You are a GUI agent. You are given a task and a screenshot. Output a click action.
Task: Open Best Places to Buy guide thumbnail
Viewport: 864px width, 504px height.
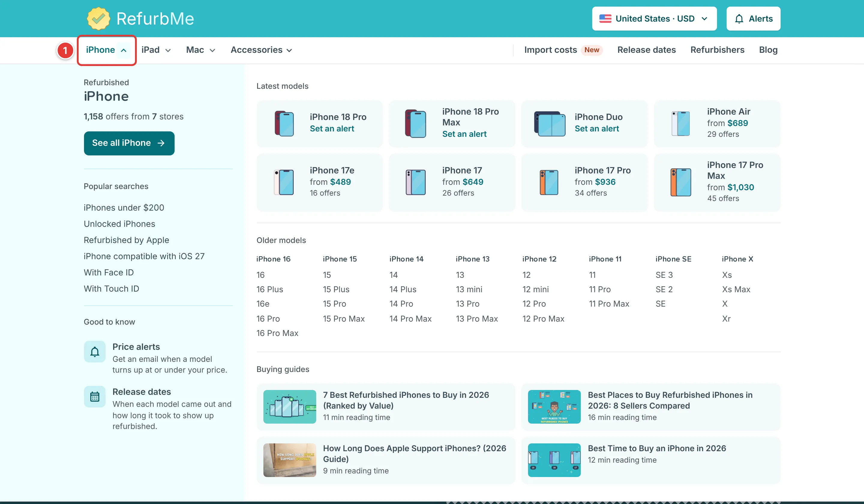click(x=554, y=406)
